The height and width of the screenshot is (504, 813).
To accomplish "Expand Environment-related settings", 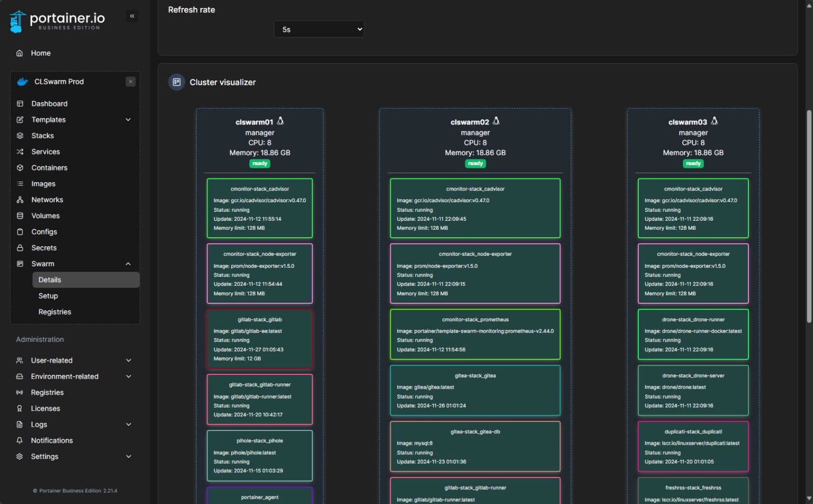I will [x=128, y=376].
